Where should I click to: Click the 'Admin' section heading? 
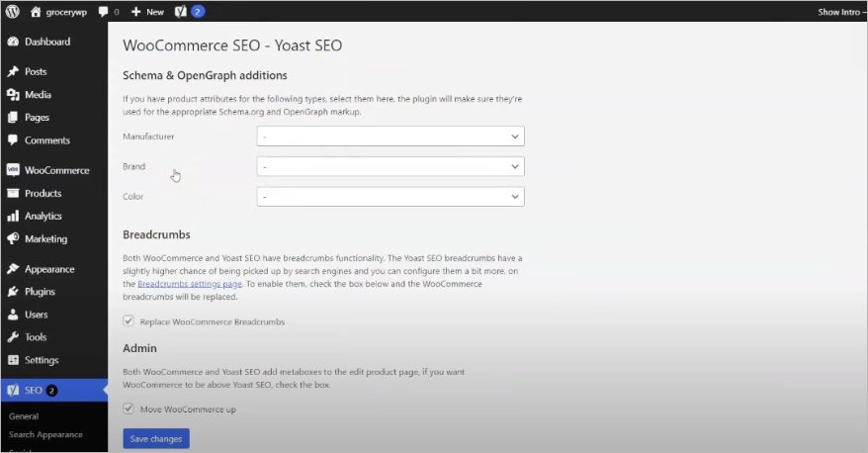[139, 348]
